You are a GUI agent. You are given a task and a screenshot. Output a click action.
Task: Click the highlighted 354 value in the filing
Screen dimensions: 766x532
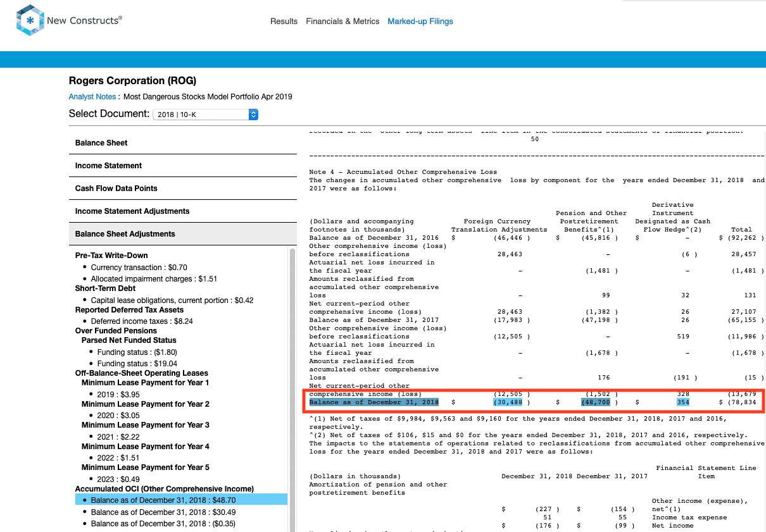click(682, 402)
